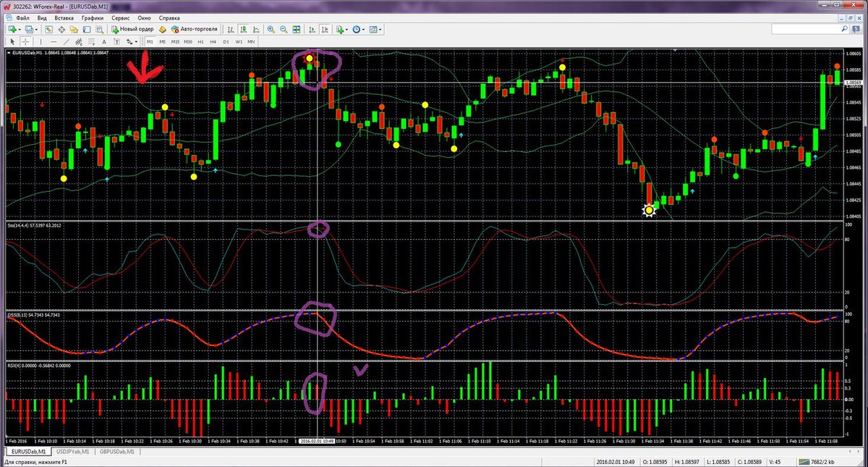Viewport: 868px width, 467px height.
Task: Select the H1 timeframe button
Action: 200,42
